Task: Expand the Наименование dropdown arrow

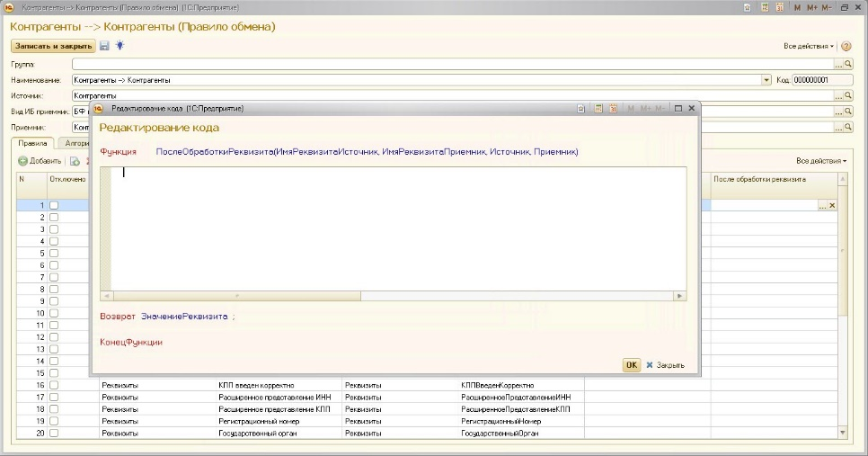Action: [766, 80]
